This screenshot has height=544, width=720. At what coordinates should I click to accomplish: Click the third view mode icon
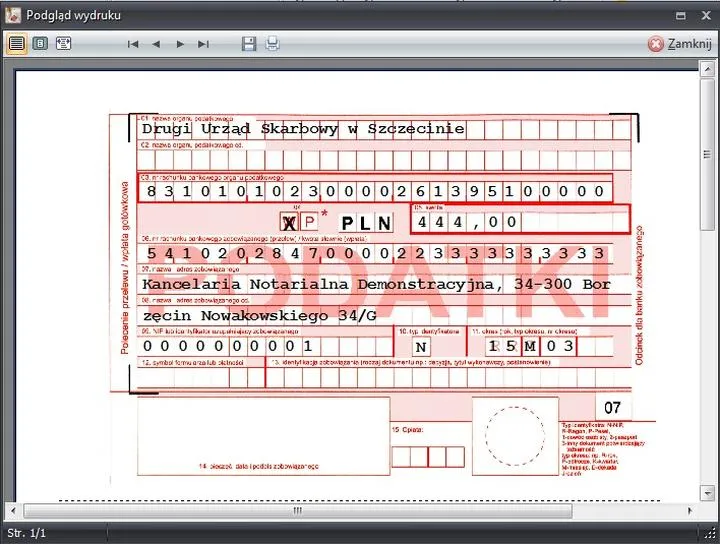[x=64, y=44]
